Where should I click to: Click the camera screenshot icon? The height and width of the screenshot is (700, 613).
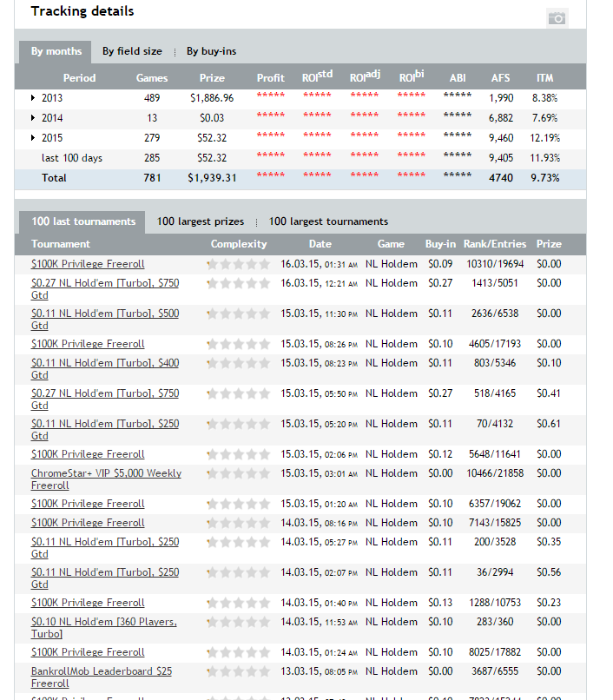[x=557, y=18]
